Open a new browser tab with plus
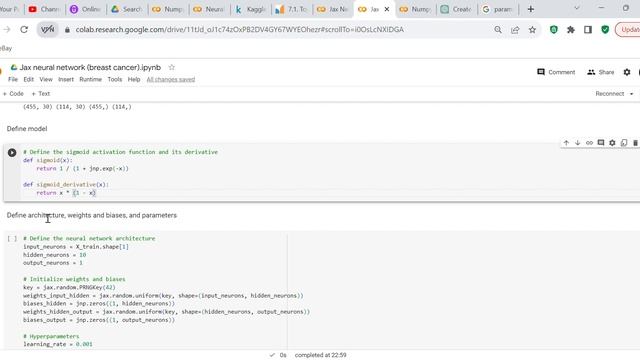 pyautogui.click(x=531, y=9)
